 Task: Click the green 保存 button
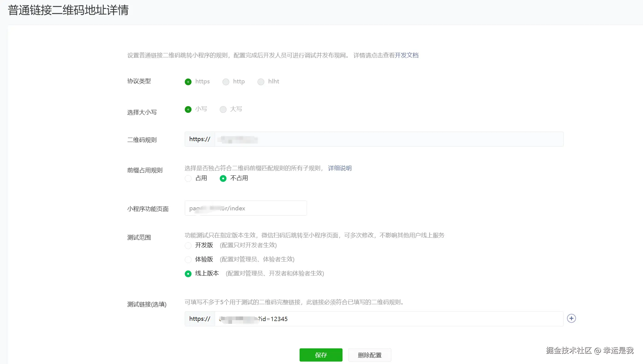coord(321,355)
